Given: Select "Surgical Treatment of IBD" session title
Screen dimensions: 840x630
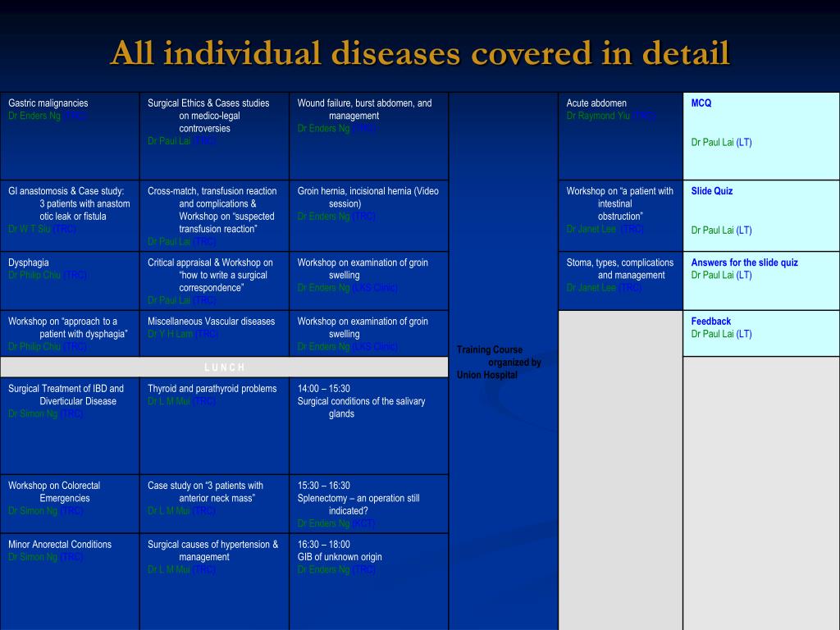Looking at the screenshot, I should tap(66, 395).
